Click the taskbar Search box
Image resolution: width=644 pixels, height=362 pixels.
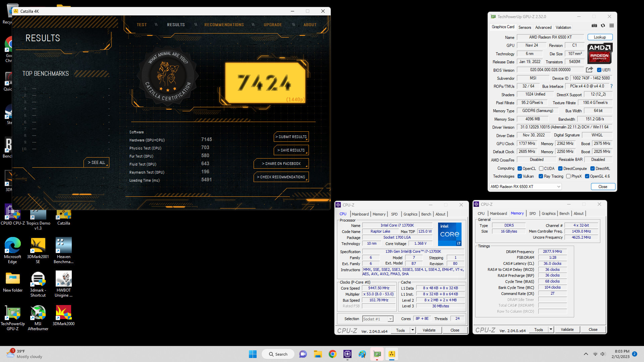[278, 354]
